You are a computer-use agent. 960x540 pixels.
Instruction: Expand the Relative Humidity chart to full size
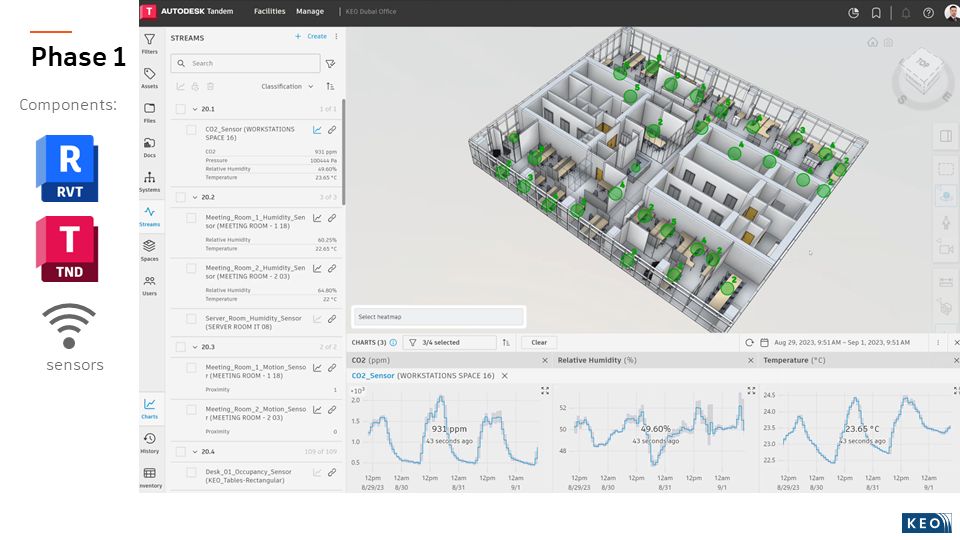pyautogui.click(x=751, y=391)
